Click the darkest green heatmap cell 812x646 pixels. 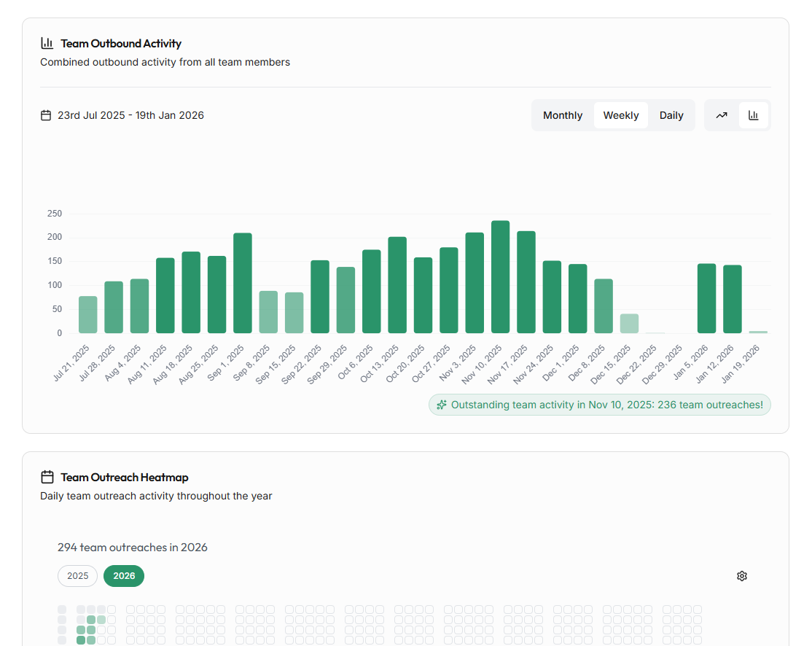(81, 640)
